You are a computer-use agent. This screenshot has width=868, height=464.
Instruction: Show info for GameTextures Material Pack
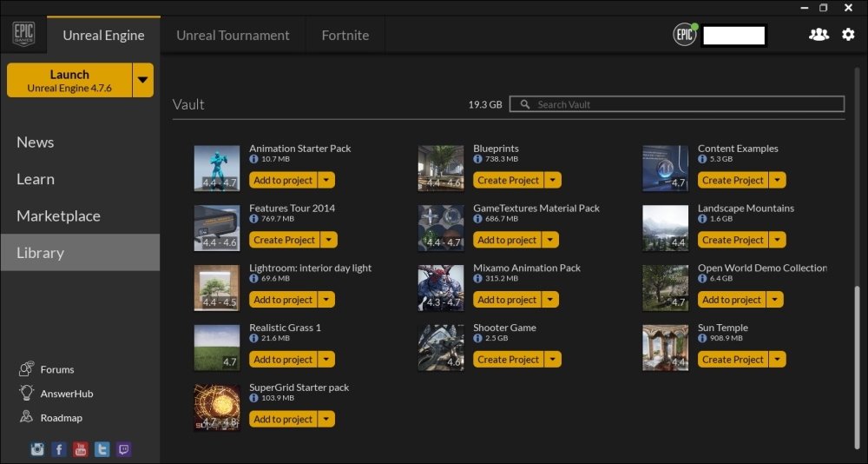(x=477, y=219)
